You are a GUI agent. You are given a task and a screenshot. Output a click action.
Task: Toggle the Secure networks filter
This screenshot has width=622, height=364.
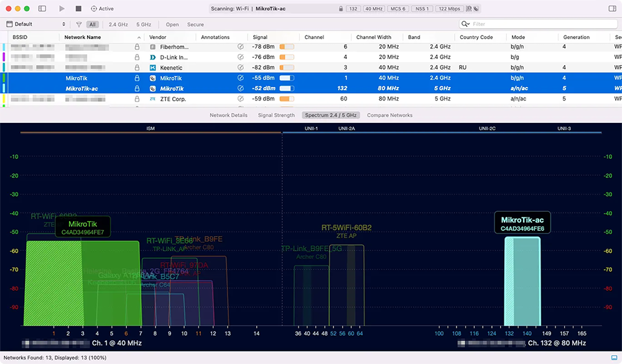195,24
